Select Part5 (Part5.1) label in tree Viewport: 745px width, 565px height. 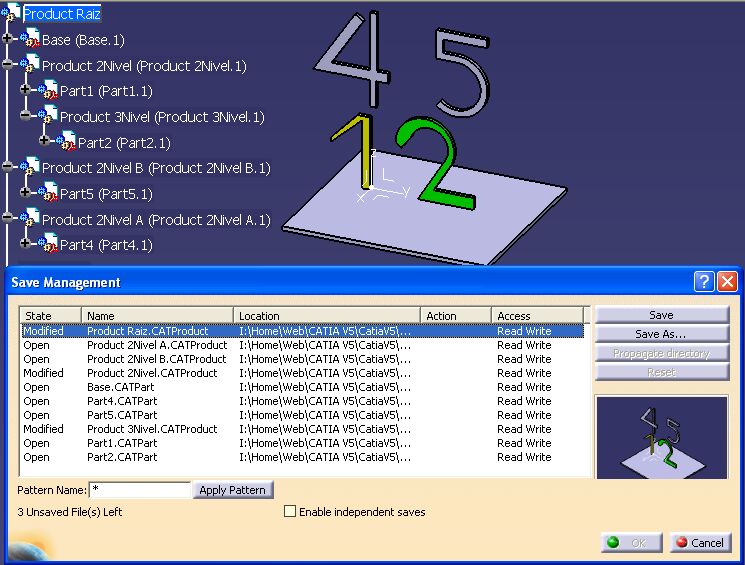point(106,194)
